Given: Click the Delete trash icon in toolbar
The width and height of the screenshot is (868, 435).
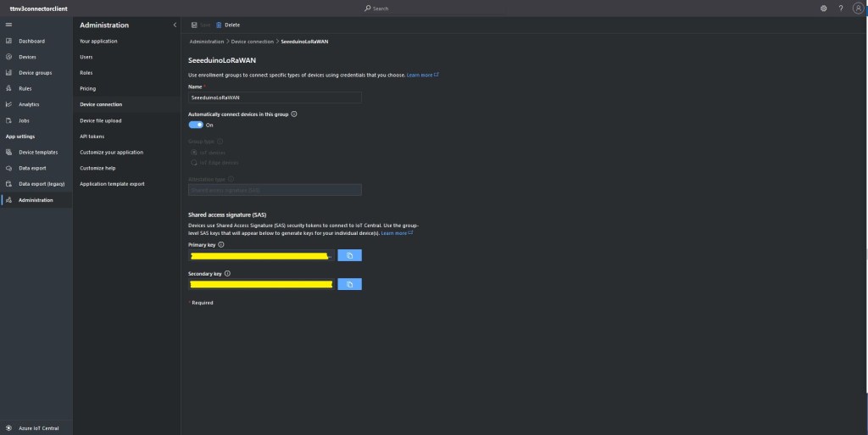Looking at the screenshot, I should 220,25.
